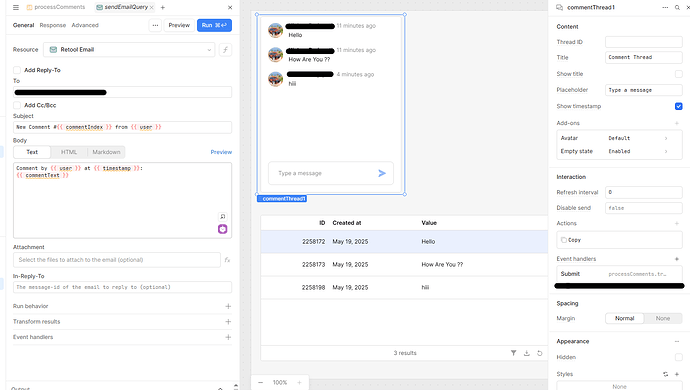The width and height of the screenshot is (690, 390).
Task: Toggle the Hidden checkbox
Action: tap(679, 357)
